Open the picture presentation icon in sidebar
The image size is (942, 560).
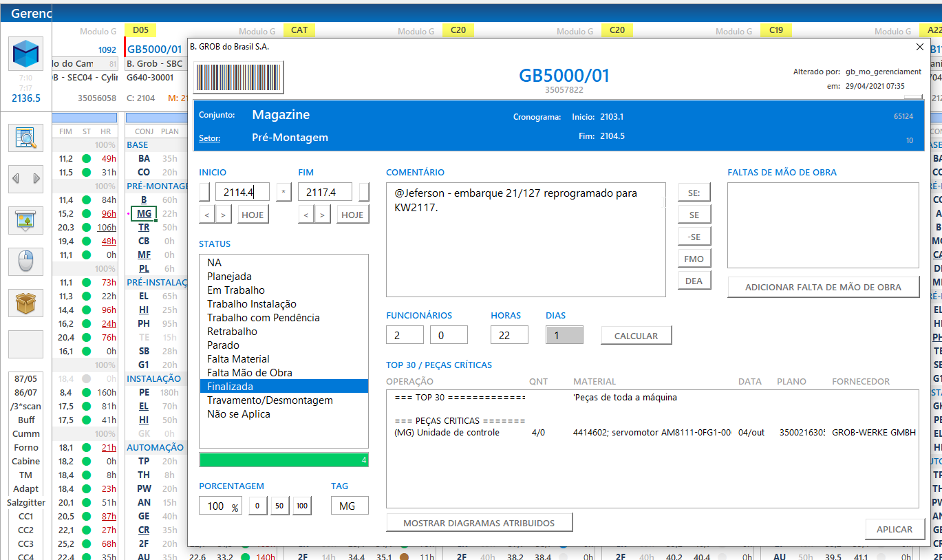[x=26, y=220]
